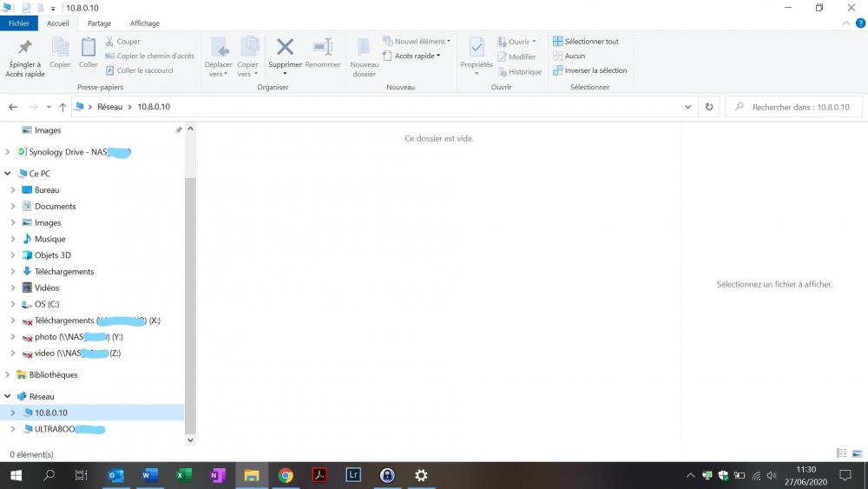
Task: Open the Nouvel élément dropdown
Action: click(x=421, y=41)
